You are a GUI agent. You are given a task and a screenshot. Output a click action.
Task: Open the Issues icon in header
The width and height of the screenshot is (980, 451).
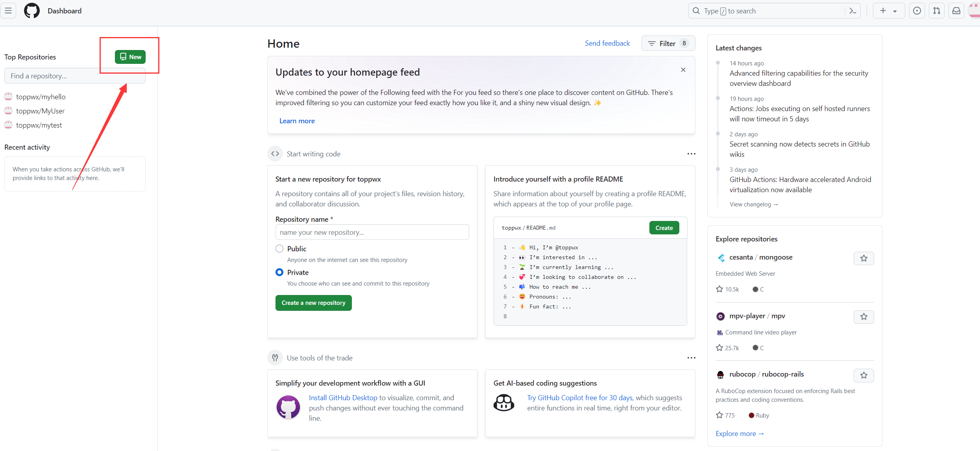[x=917, y=11]
